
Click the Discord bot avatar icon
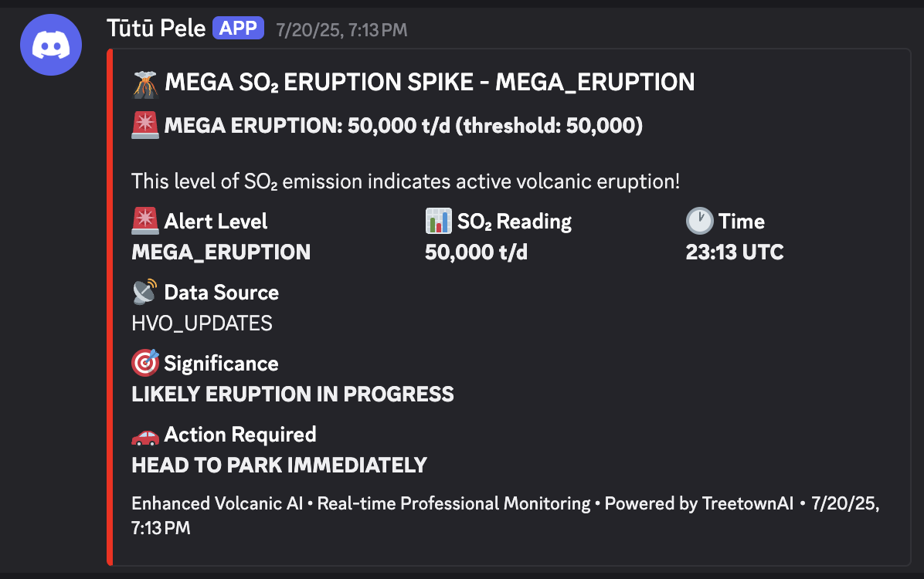coord(51,45)
